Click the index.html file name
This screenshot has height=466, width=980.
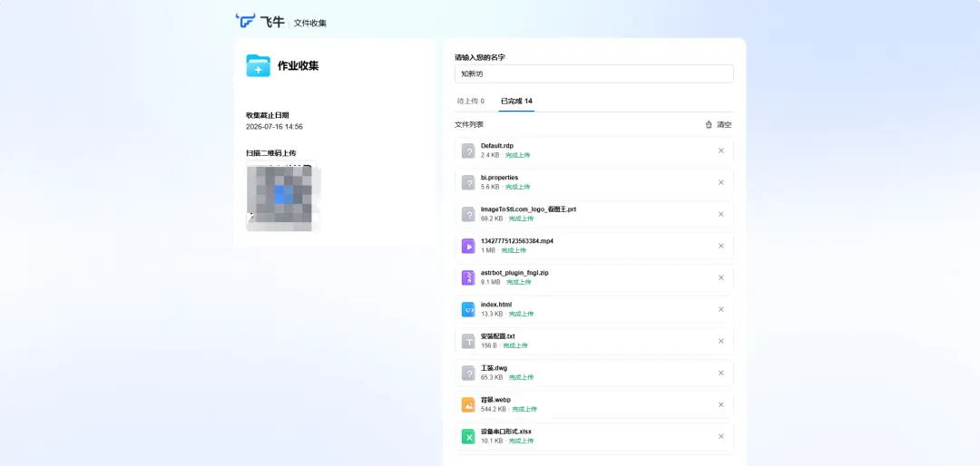click(x=496, y=305)
